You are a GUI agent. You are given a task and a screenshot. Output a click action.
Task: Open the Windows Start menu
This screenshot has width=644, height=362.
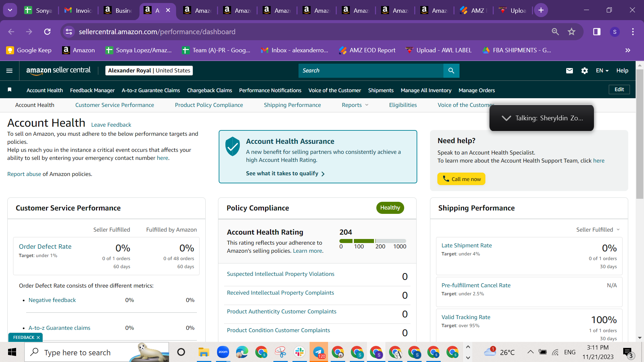click(12, 352)
